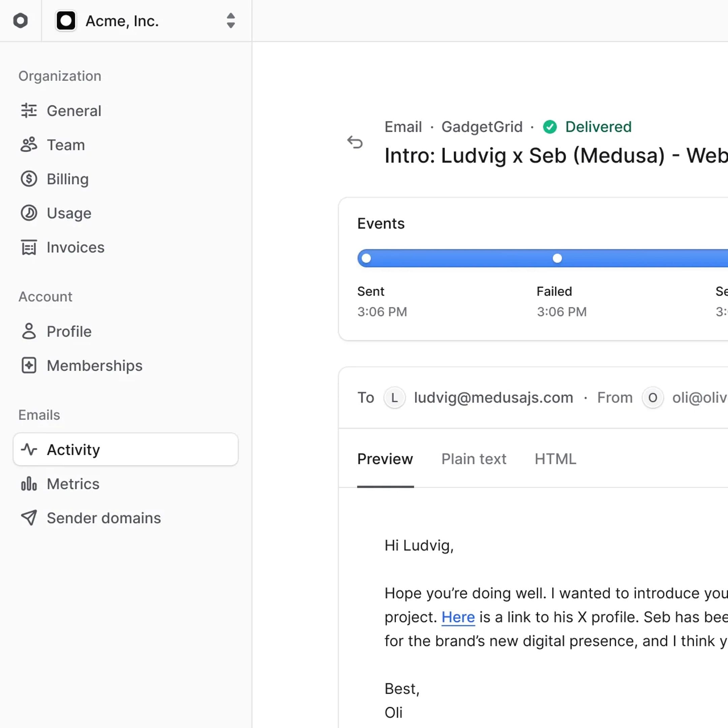Click the Activity pulse icon

(x=29, y=449)
